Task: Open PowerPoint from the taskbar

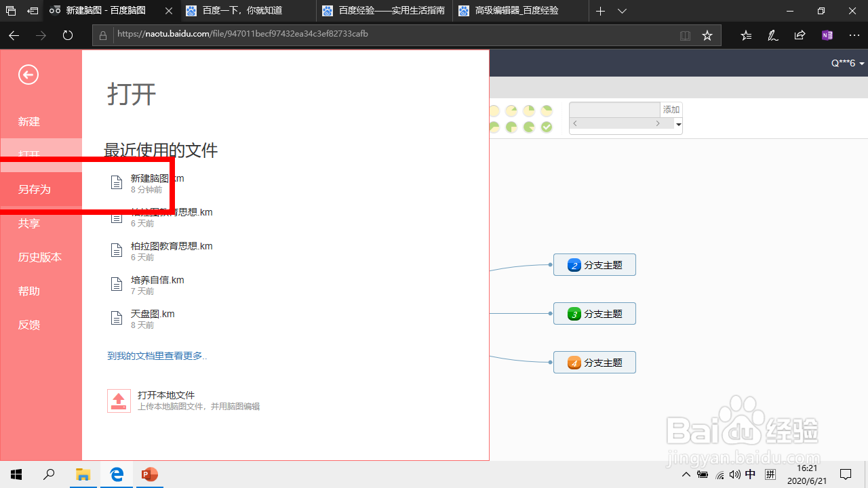Action: tap(149, 474)
